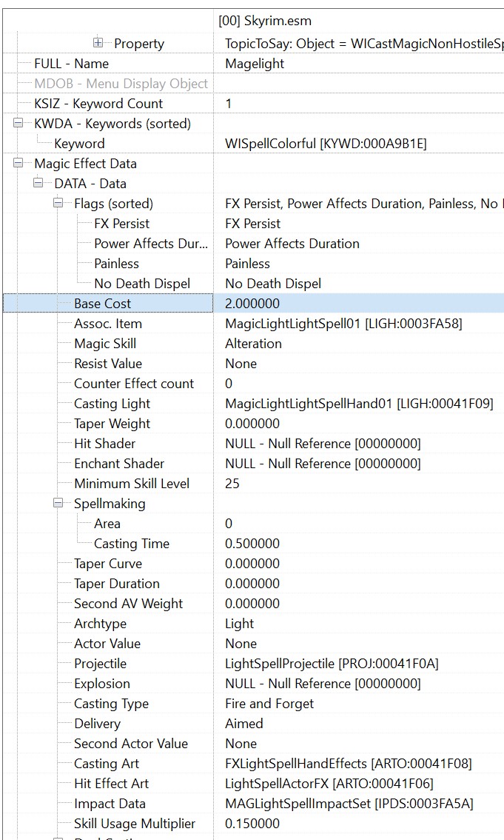504x840 pixels.
Task: Open the MagicLightLightSpell01 reference value
Action: 343,324
